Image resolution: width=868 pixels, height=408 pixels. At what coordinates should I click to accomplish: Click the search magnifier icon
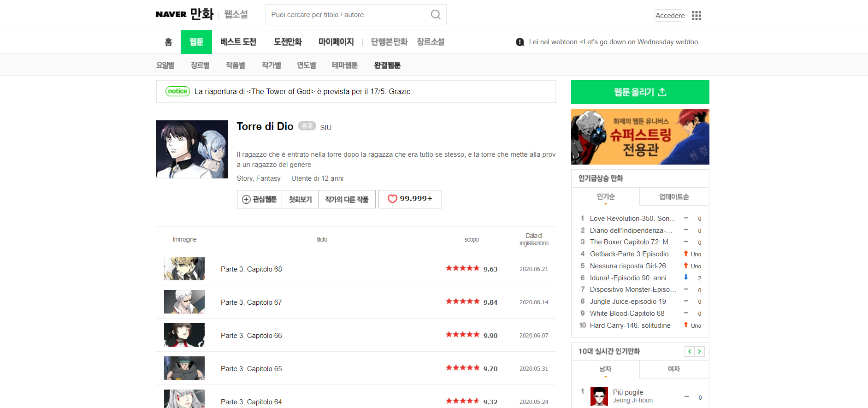pyautogui.click(x=436, y=15)
